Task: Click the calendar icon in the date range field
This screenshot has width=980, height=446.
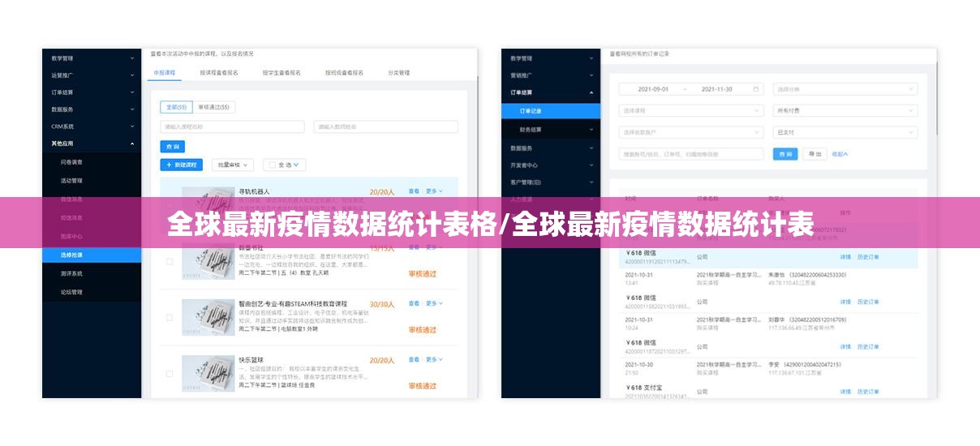Action: (756, 89)
